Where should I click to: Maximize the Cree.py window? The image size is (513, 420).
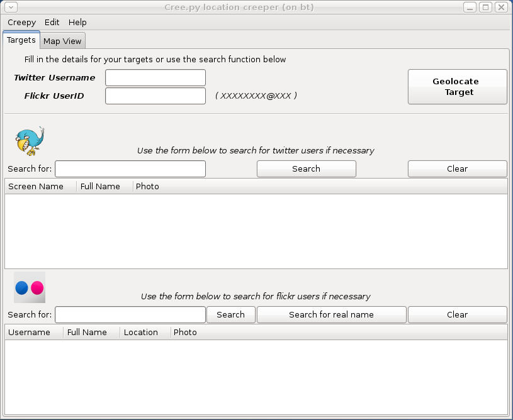[x=485, y=8]
